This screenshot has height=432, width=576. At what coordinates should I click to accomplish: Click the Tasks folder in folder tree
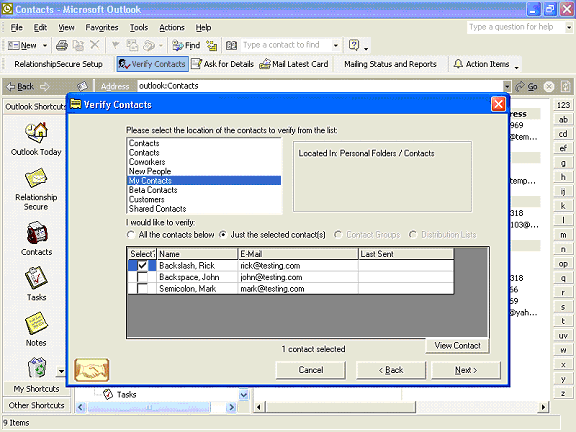pyautogui.click(x=120, y=395)
